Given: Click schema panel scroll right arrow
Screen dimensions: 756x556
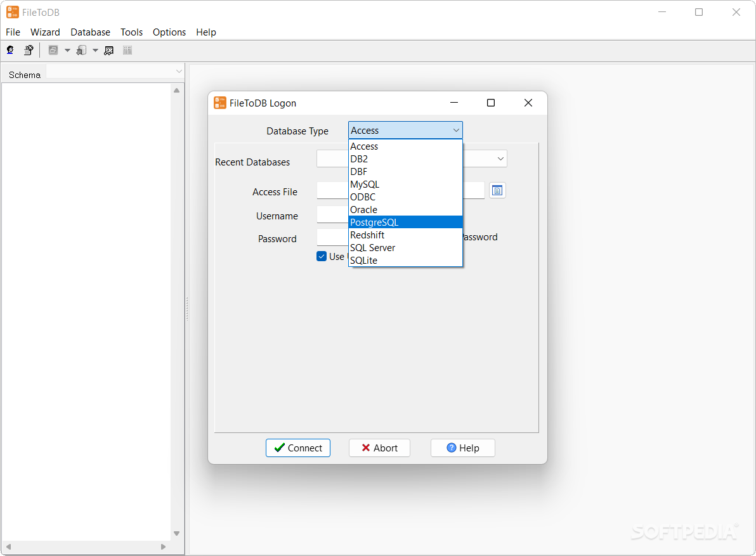Looking at the screenshot, I should [x=164, y=547].
